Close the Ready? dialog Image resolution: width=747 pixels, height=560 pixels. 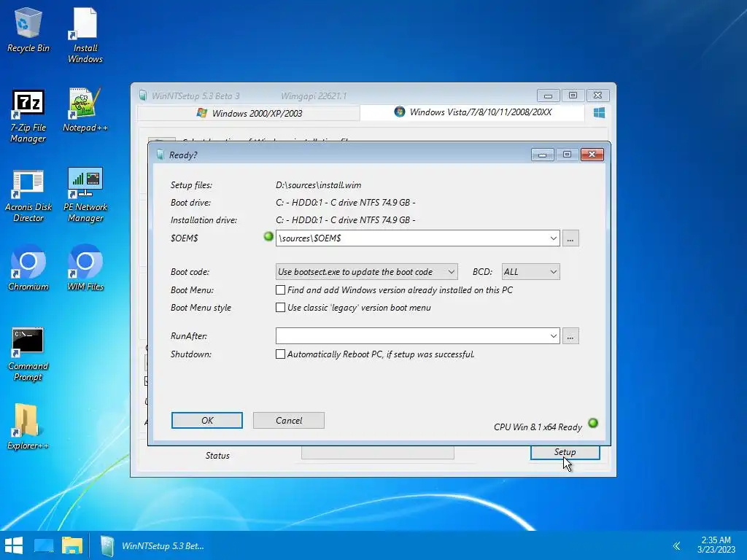click(x=592, y=155)
